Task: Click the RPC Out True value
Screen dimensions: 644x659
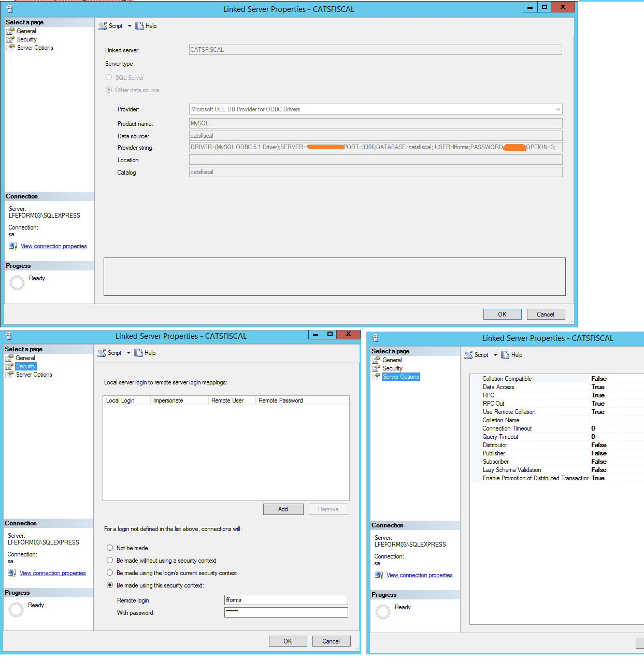Action: 598,404
